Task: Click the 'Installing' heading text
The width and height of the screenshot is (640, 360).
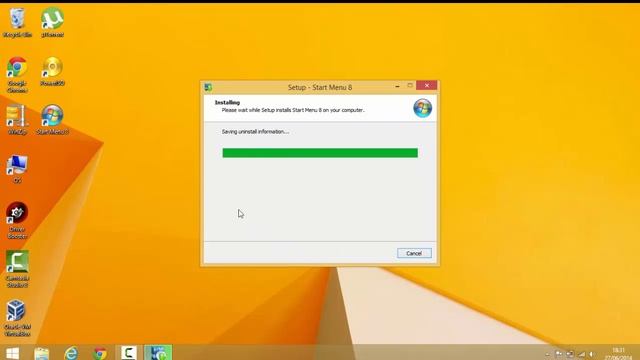Action: (227, 102)
